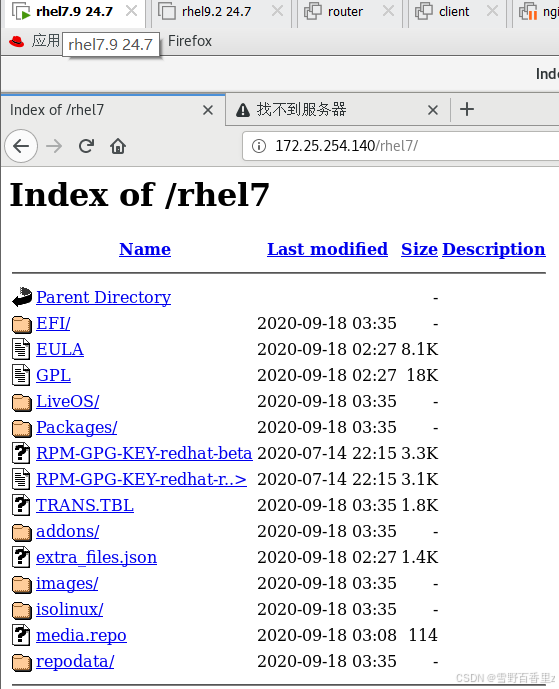The image size is (559, 689).
Task: Close the router VM tab
Action: click(x=388, y=11)
